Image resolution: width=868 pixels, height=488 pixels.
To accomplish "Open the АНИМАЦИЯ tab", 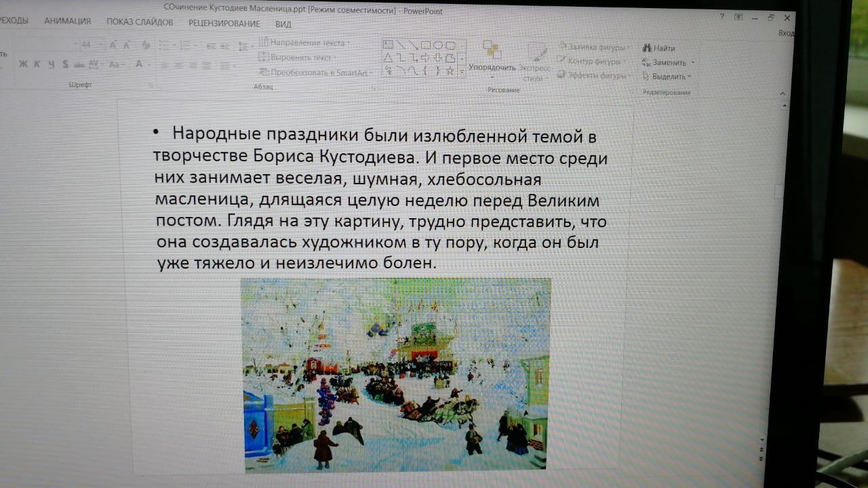I will coord(67,21).
